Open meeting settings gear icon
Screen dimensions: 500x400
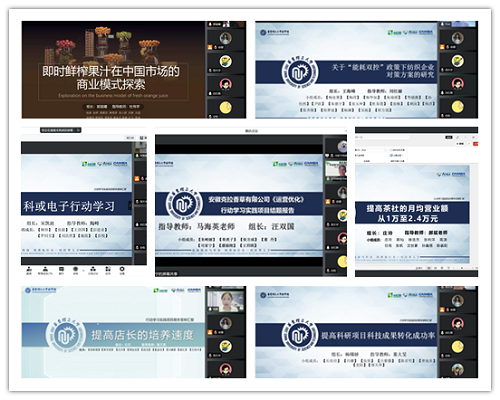(x=122, y=270)
